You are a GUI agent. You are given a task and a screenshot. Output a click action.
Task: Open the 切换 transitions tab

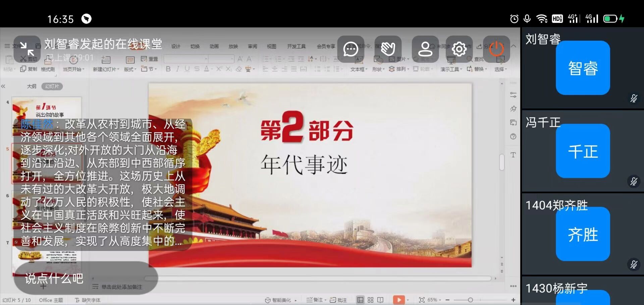[x=195, y=46]
